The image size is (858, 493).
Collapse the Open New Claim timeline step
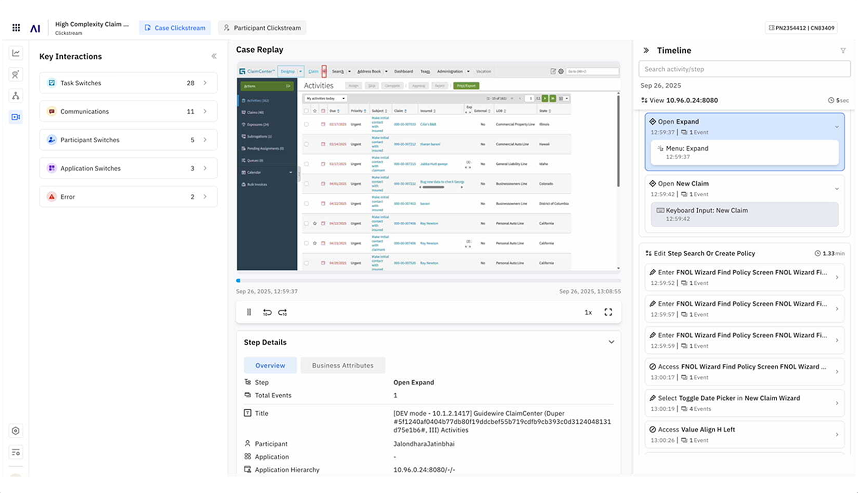pyautogui.click(x=837, y=189)
